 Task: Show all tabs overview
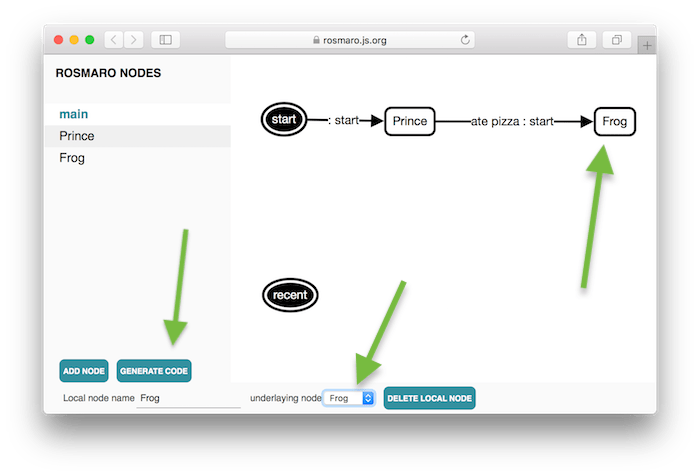[x=617, y=40]
